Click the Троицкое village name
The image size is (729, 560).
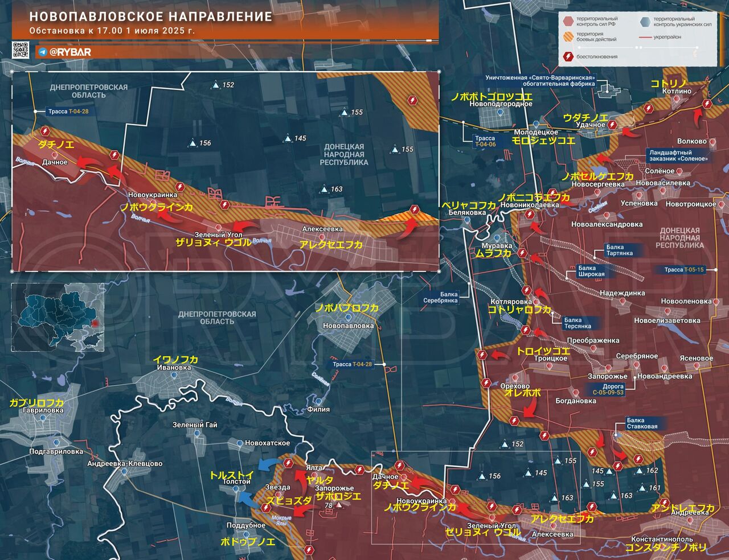tap(550, 359)
